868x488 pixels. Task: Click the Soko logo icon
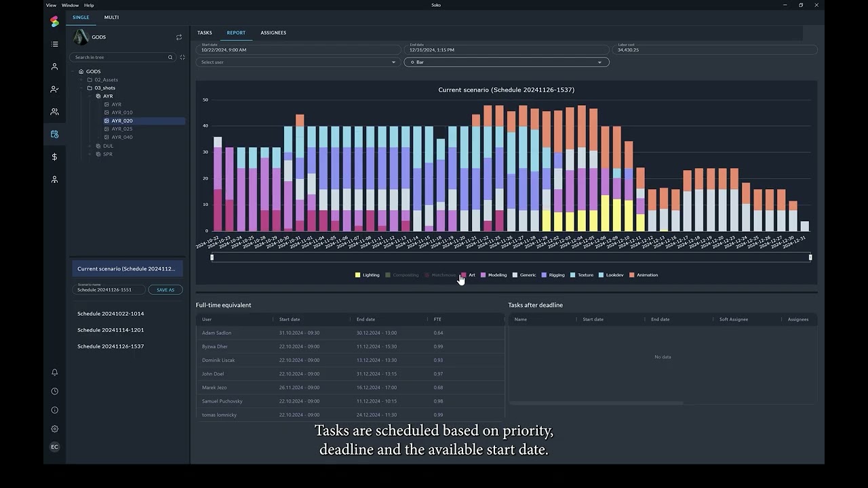pyautogui.click(x=54, y=22)
